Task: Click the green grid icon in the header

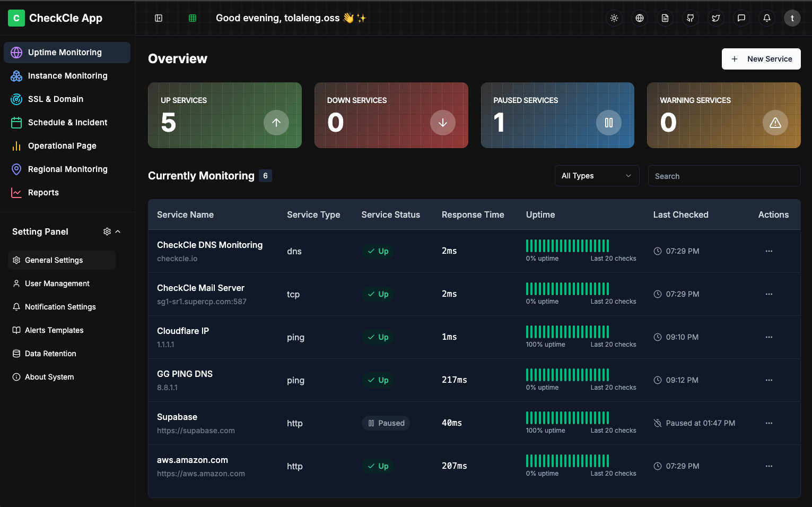Action: (191, 18)
